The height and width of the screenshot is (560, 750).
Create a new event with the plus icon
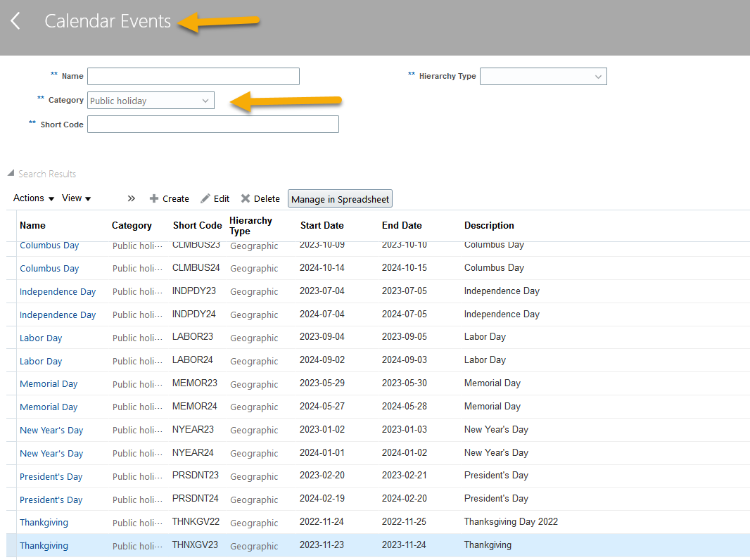click(169, 198)
